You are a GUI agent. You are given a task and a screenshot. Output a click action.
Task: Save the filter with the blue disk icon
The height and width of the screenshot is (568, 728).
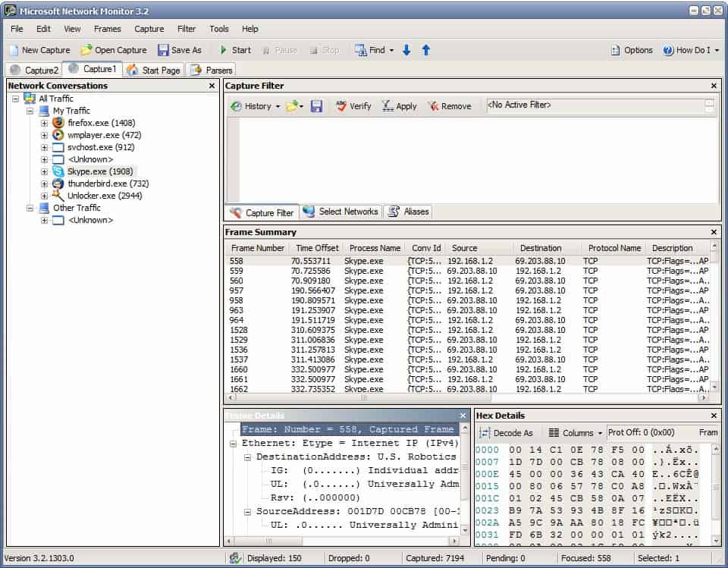click(317, 106)
